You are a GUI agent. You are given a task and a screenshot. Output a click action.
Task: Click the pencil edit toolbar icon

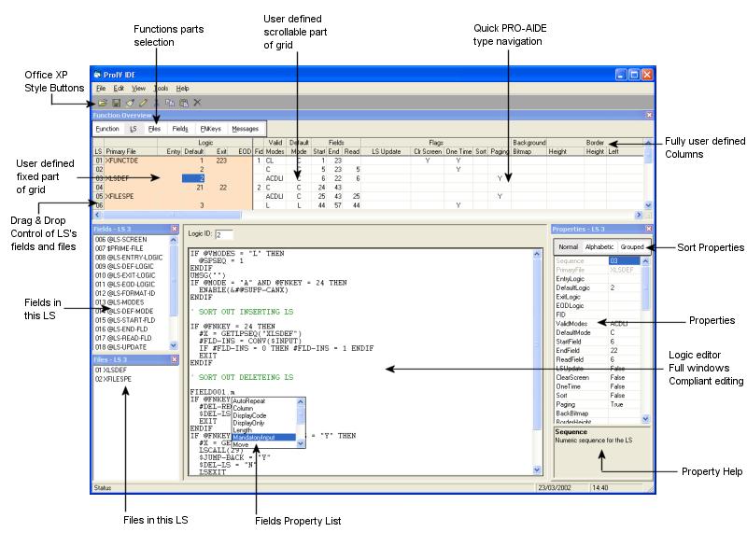coord(143,103)
